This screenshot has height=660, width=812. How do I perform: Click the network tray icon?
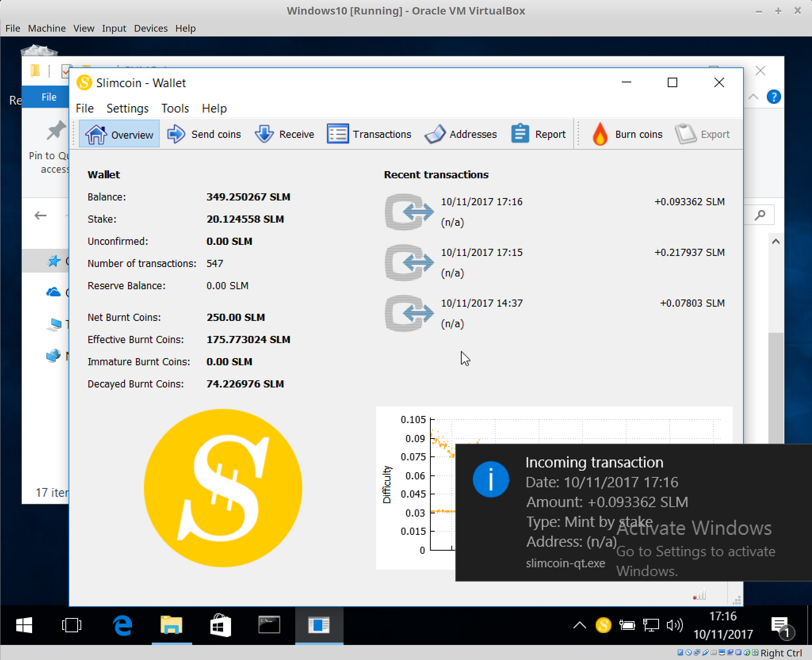click(651, 625)
